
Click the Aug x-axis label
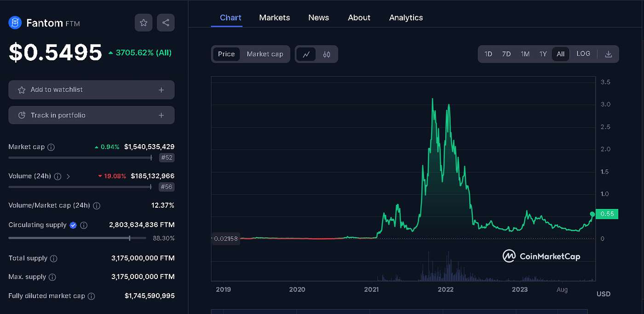click(562, 290)
